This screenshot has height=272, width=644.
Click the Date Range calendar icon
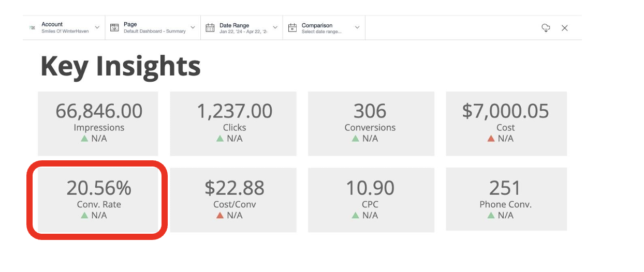click(210, 28)
